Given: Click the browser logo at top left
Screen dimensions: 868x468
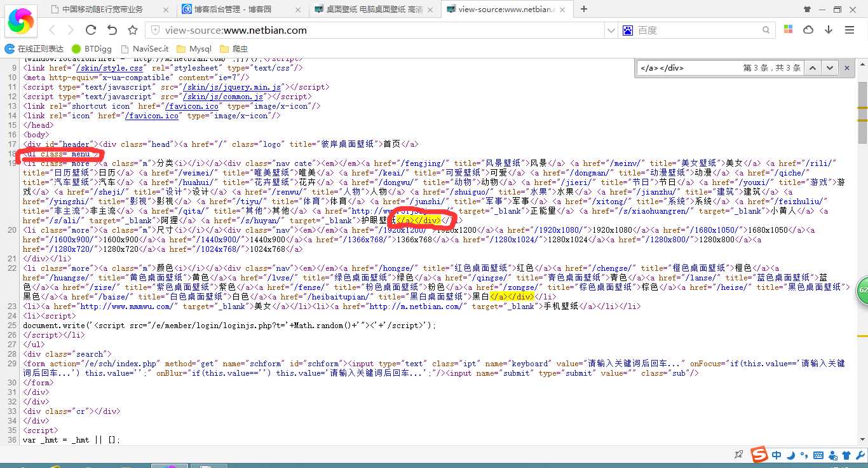Looking at the screenshot, I should (22, 21).
